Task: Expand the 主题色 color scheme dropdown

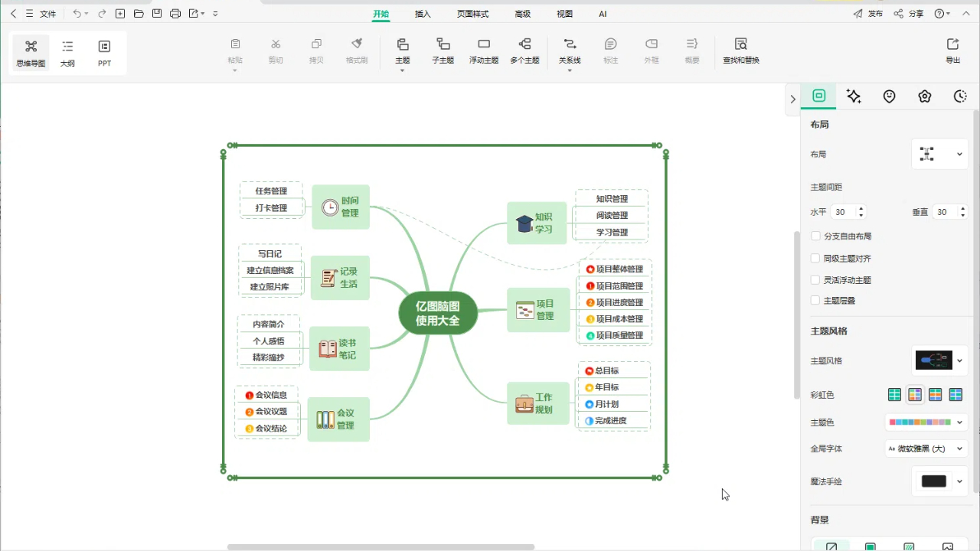Action: pyautogui.click(x=926, y=422)
